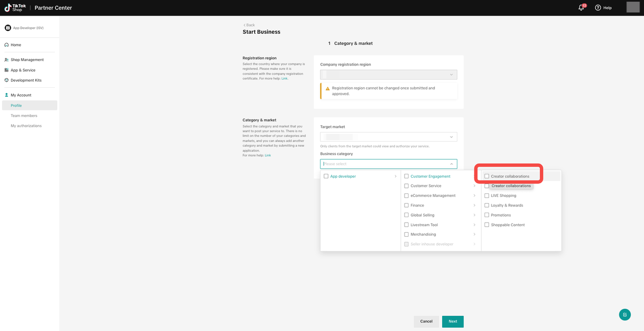This screenshot has height=331, width=644.
Task: Open the Target market dropdown
Action: pyautogui.click(x=388, y=137)
